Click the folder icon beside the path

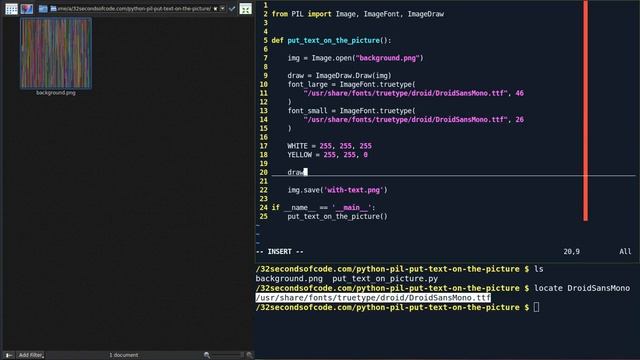point(43,9)
